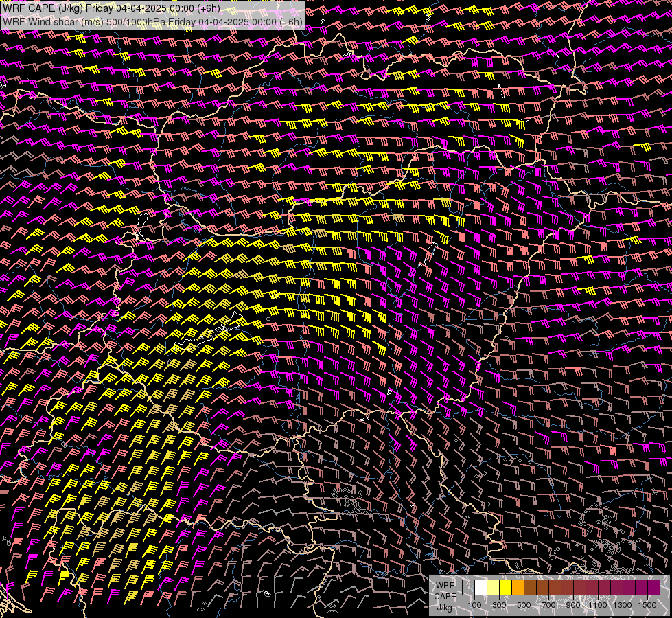Click the orange legend swatch
The image size is (672, 618).
[x=518, y=588]
